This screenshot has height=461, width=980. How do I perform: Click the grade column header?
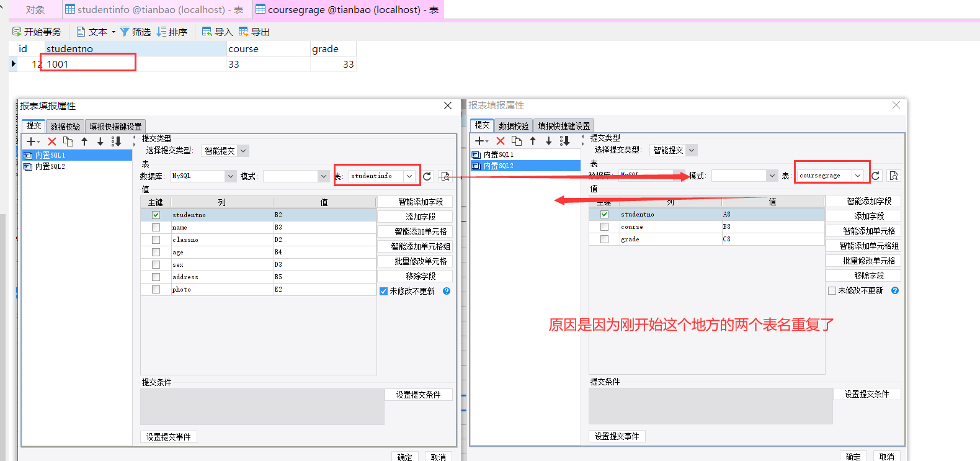(333, 48)
